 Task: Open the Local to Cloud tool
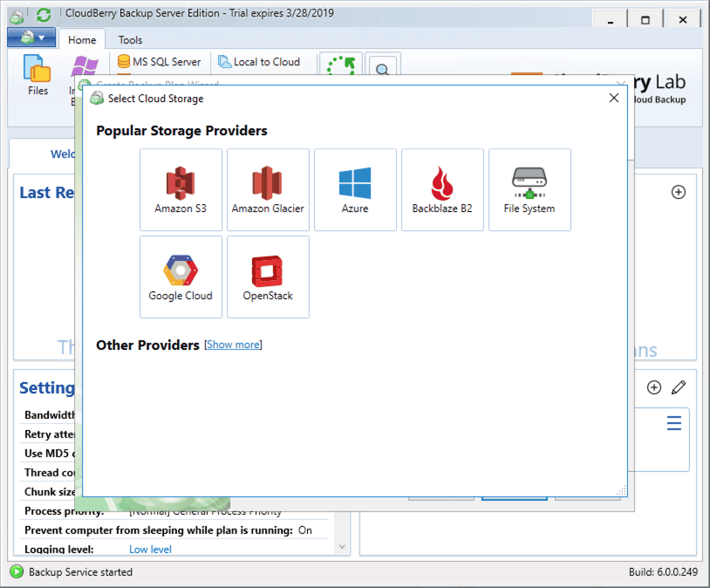coord(262,61)
